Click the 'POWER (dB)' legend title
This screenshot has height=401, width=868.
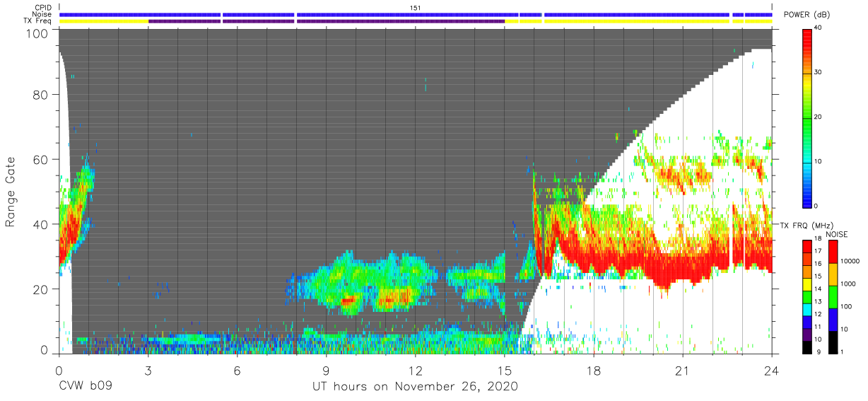[x=807, y=15]
